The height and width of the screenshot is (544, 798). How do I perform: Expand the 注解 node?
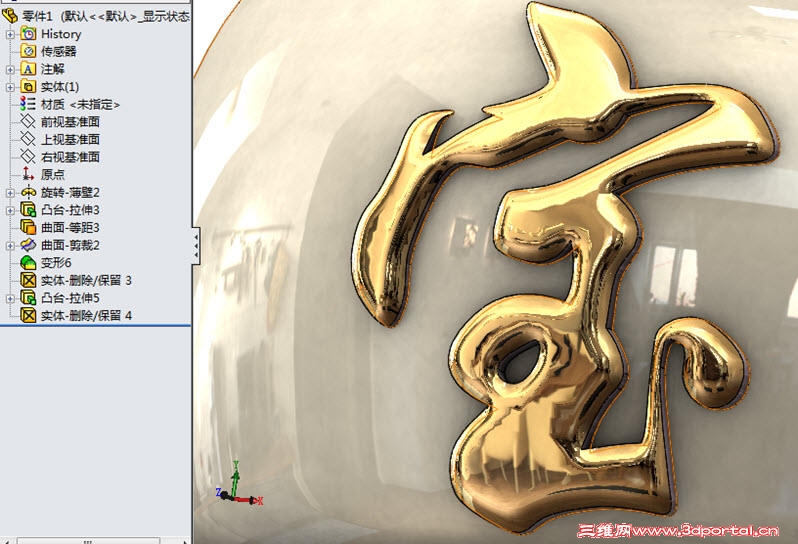click(10, 70)
